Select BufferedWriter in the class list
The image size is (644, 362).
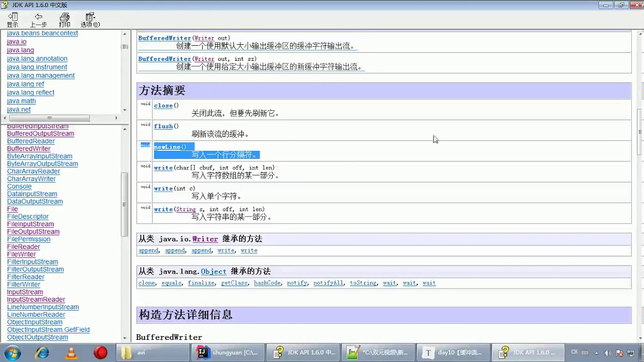(x=29, y=149)
